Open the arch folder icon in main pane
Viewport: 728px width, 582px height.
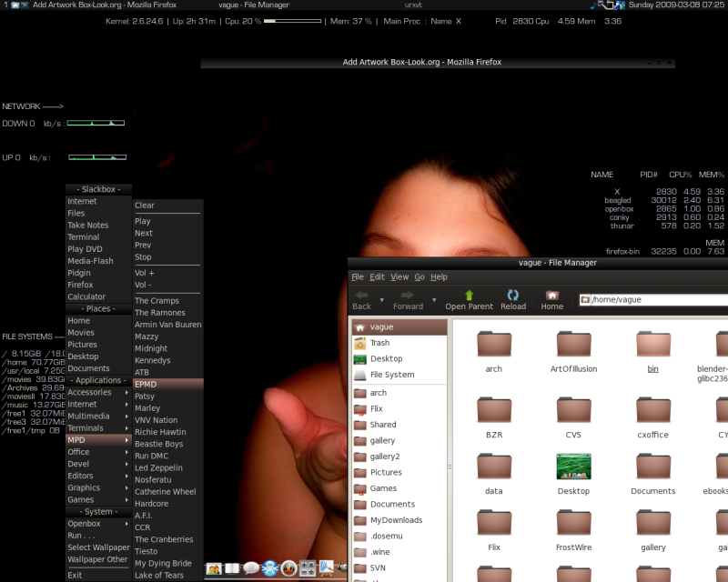(x=494, y=344)
